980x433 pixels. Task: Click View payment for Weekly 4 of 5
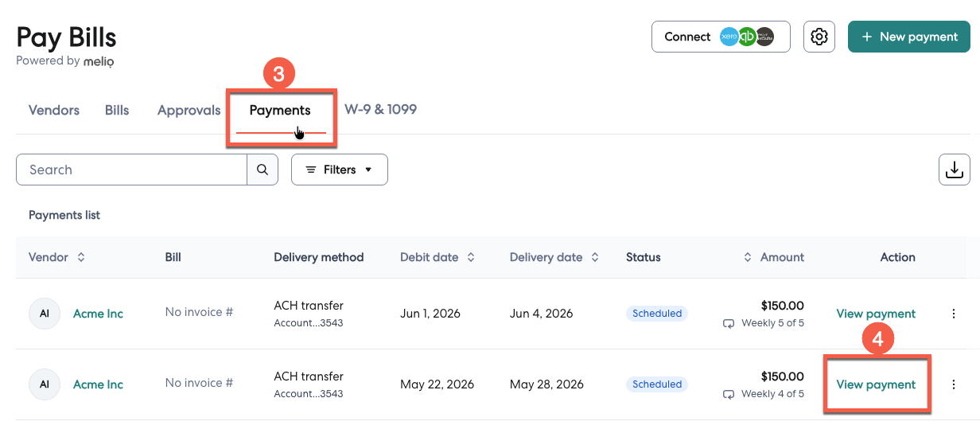(x=876, y=384)
